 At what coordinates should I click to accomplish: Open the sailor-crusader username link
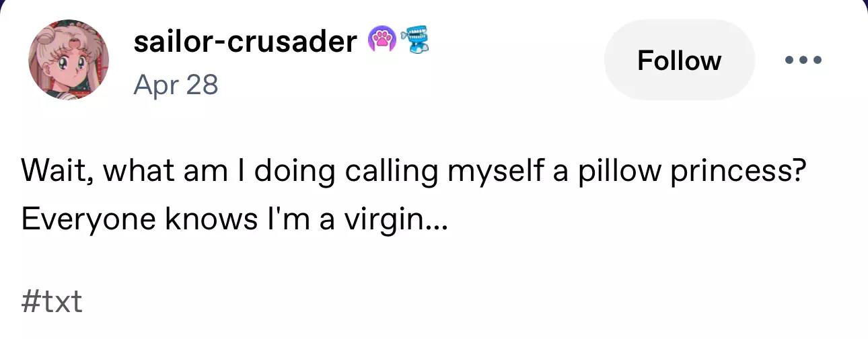[246, 42]
